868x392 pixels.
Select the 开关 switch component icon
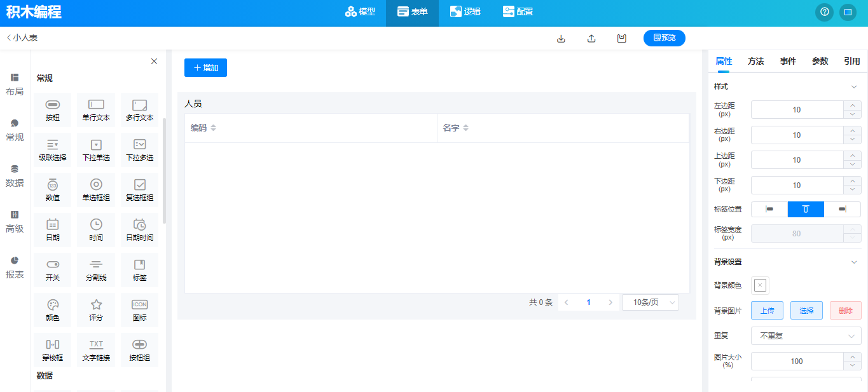coord(53,269)
